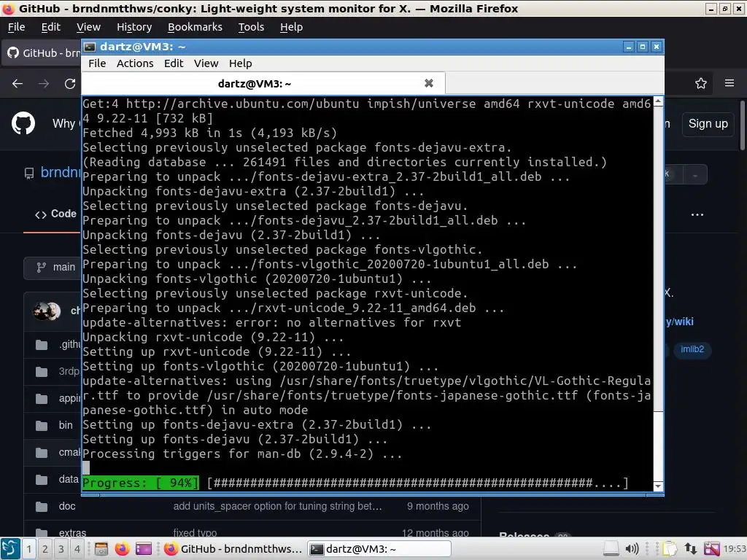Open the Code tab on GitHub
The image size is (747, 560).
click(55, 214)
